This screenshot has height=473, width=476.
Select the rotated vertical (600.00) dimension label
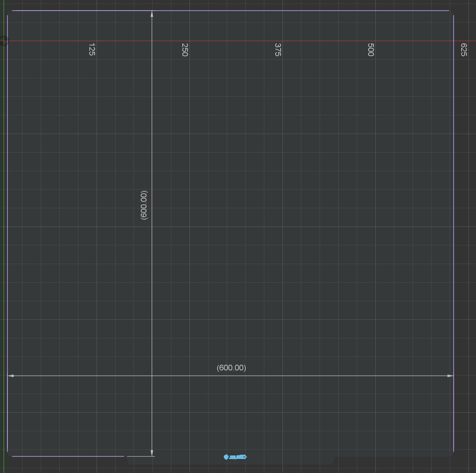[144, 205]
